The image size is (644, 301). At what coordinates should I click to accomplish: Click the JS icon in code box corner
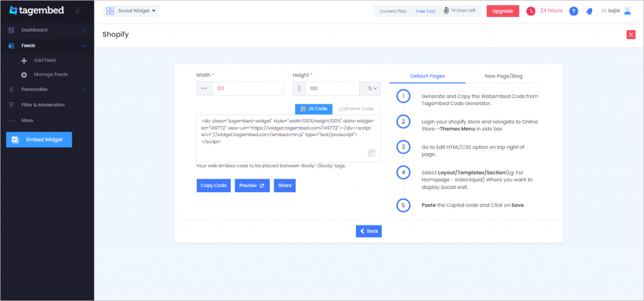[x=371, y=154]
